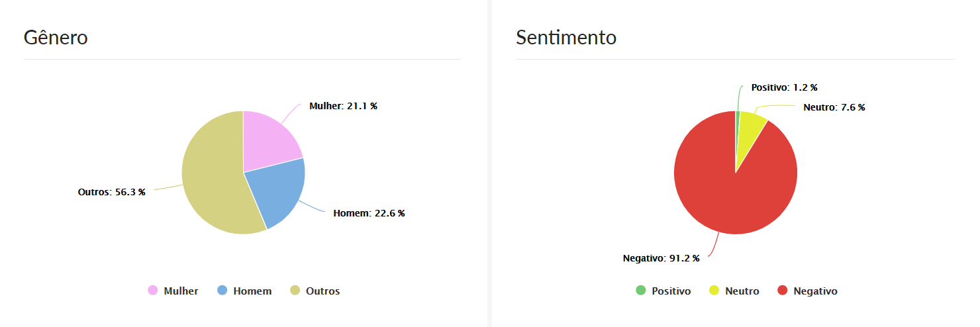980x327 pixels.
Task: Click the yellow Neutro legend dot
Action: pos(714,291)
